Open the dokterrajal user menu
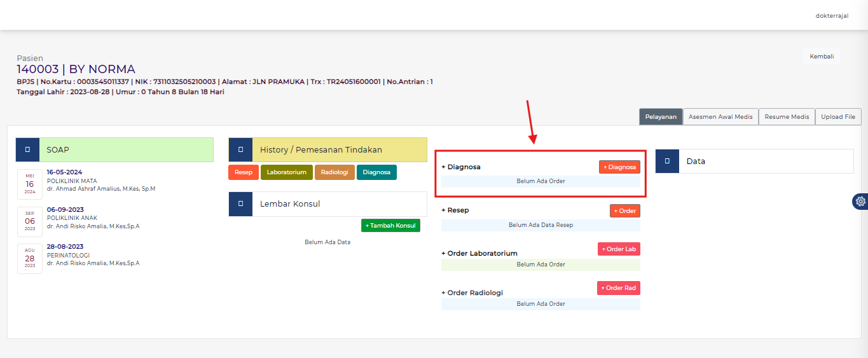This screenshot has width=868, height=358. 832,16
